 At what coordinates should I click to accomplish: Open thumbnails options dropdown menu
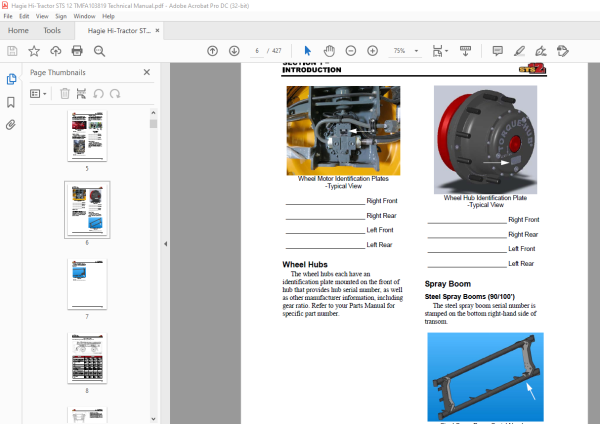click(38, 94)
